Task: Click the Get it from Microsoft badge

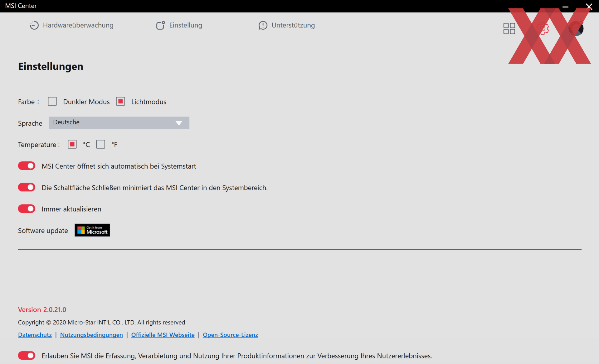Action: 92,230
